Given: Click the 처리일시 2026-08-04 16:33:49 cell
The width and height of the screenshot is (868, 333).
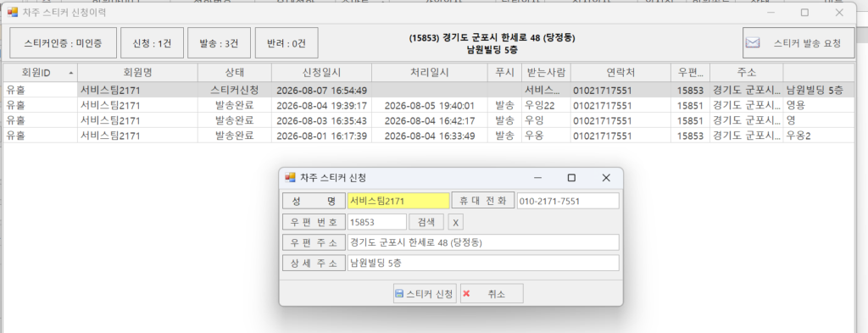Looking at the screenshot, I should point(430,135).
